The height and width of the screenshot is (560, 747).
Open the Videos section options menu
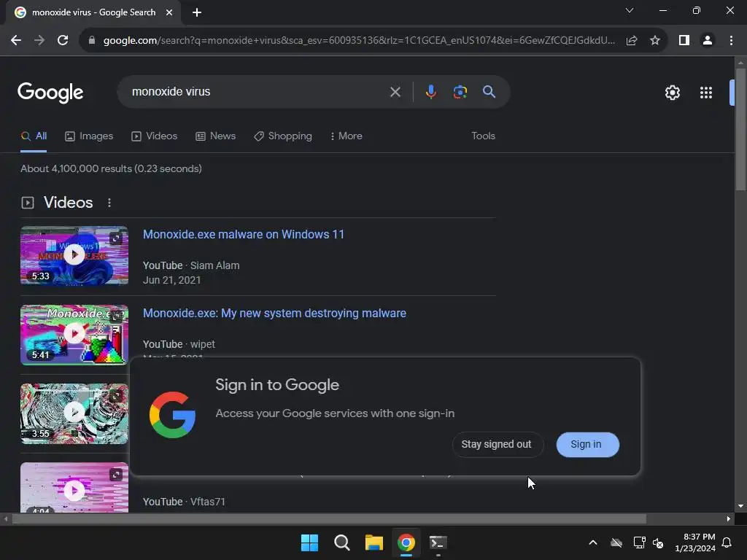click(109, 203)
